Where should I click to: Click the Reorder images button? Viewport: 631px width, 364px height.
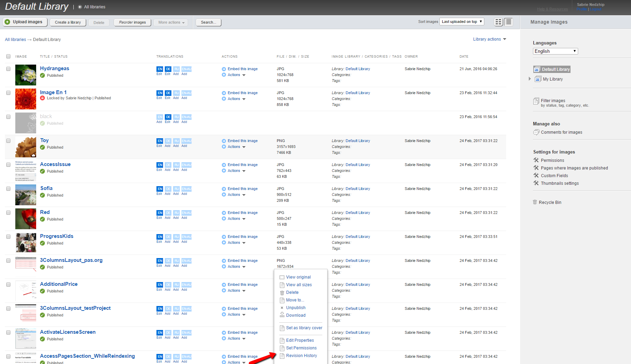(x=132, y=22)
